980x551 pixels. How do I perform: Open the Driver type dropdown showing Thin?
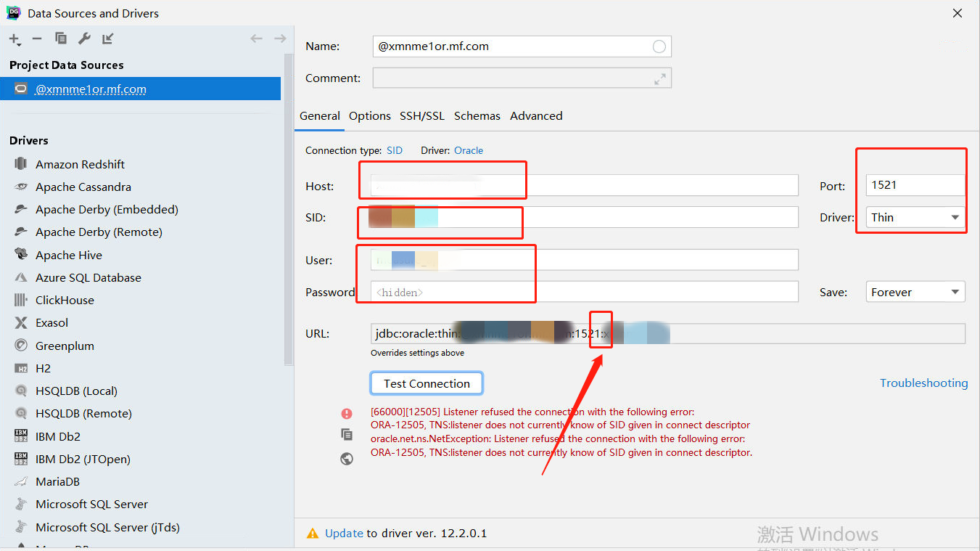915,217
